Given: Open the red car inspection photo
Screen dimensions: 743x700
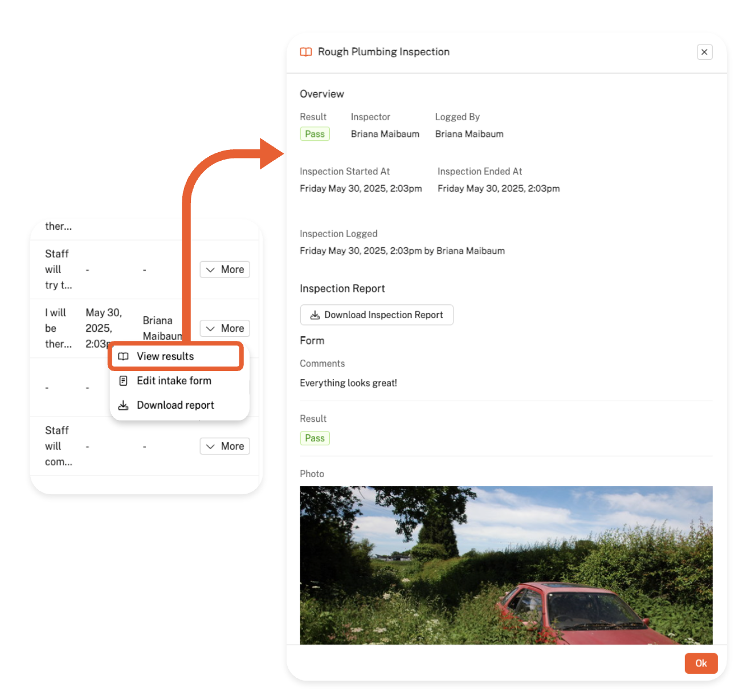Looking at the screenshot, I should coord(505,565).
